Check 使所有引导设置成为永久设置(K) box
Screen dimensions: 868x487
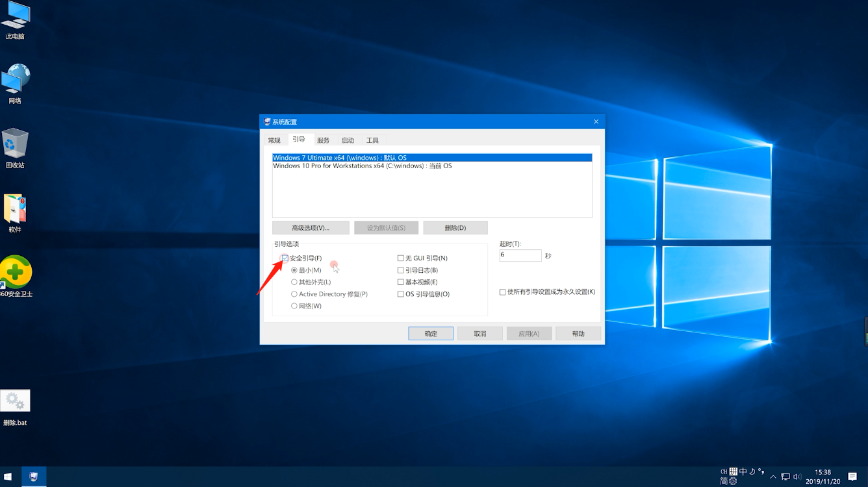coord(503,292)
